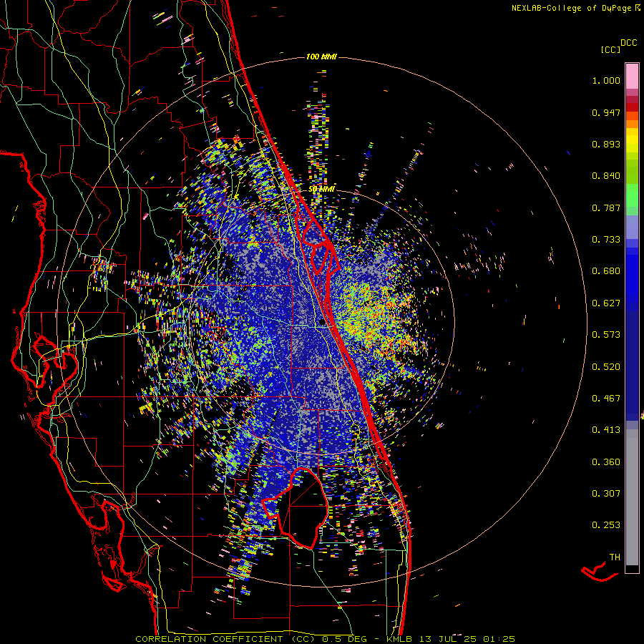Click the 0.787 scale value
The width and height of the screenshot is (644, 644).
tap(606, 208)
